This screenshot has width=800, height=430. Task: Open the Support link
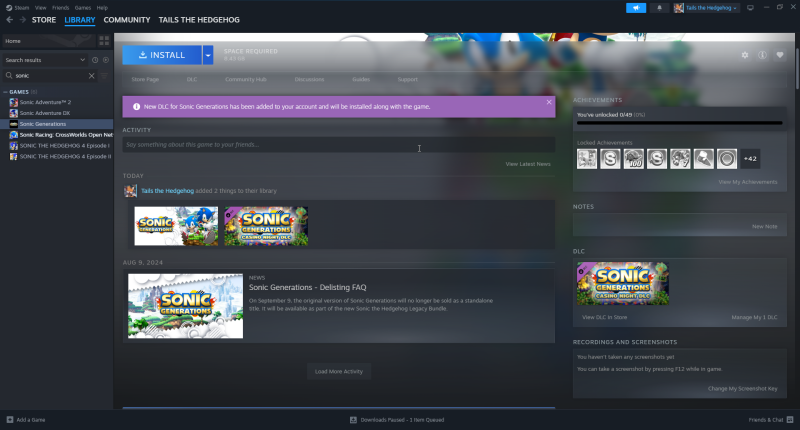pos(408,80)
